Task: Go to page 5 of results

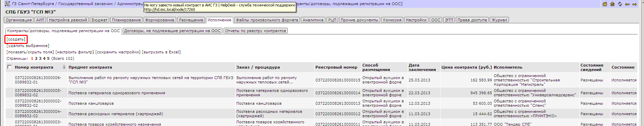Action: tap(48, 58)
